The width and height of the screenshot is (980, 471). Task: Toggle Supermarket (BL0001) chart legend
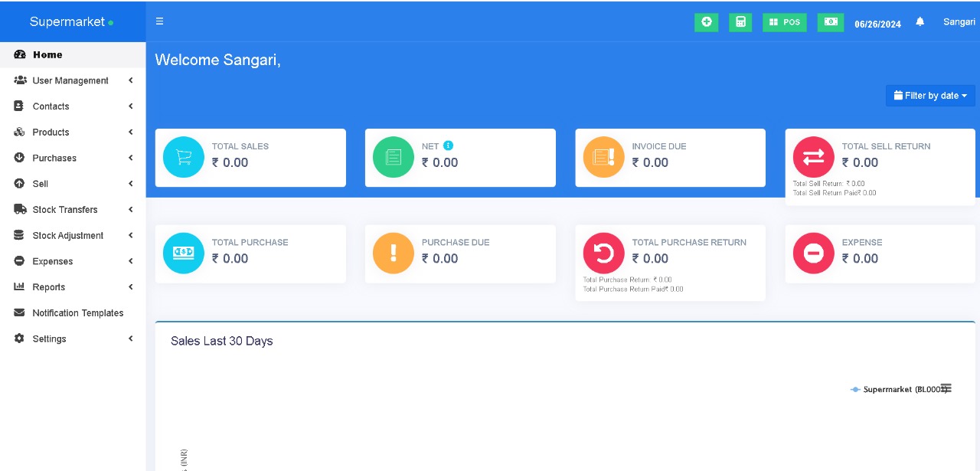898,389
